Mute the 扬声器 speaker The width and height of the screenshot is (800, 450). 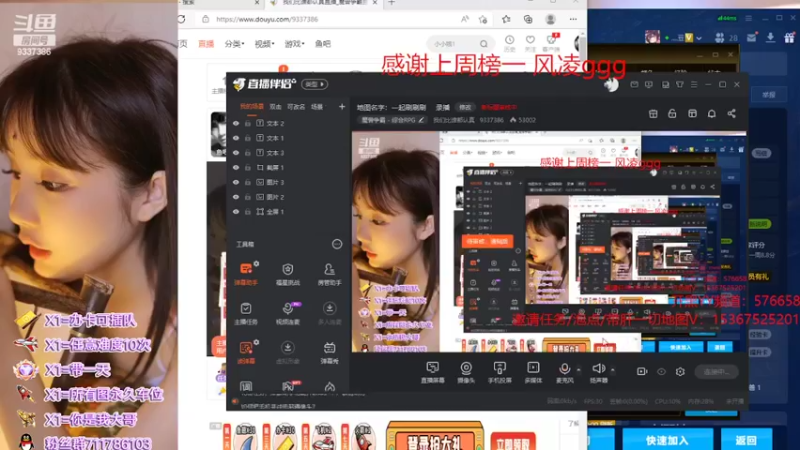(598, 372)
